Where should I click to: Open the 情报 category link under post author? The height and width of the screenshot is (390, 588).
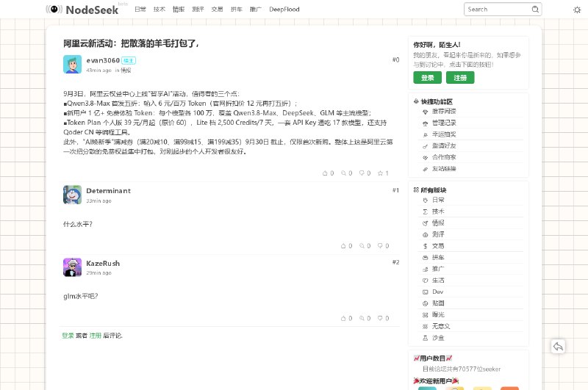[x=126, y=70]
